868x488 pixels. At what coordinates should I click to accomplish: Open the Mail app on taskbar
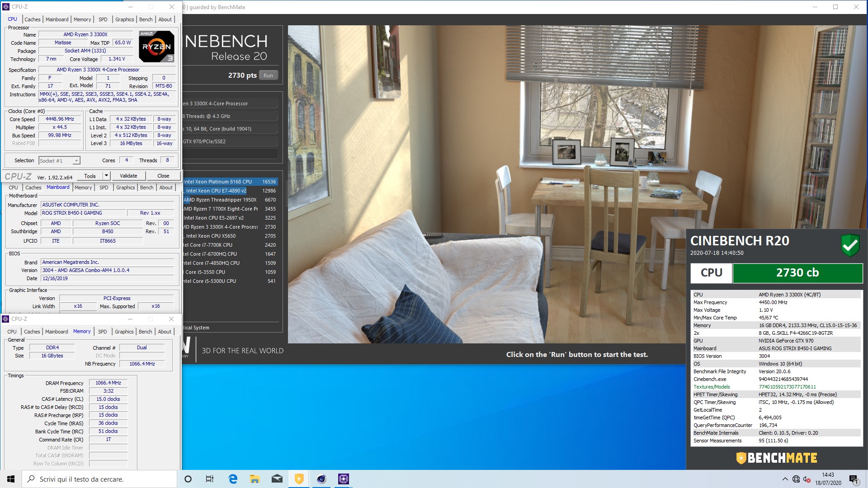coord(277,479)
